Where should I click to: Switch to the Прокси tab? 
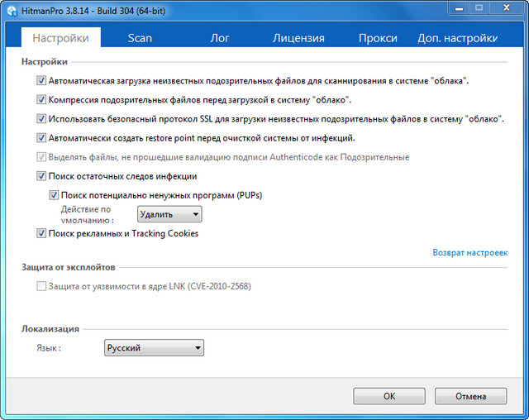coord(378,38)
